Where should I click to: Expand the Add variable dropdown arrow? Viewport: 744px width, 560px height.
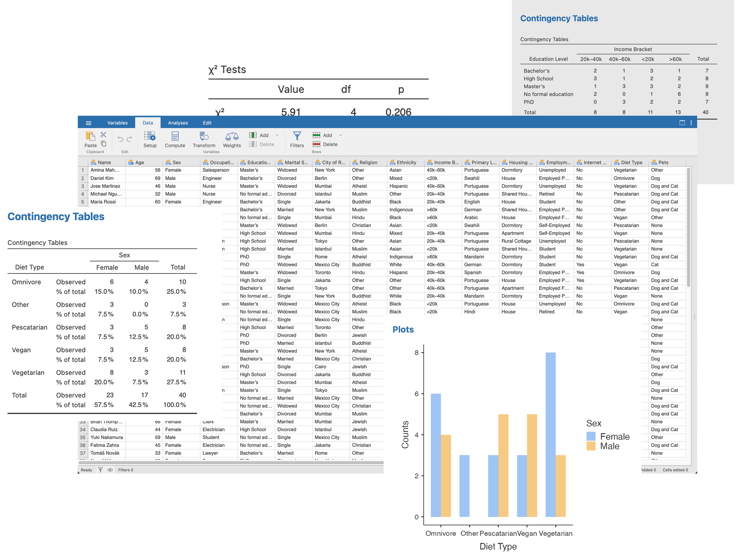(x=277, y=135)
